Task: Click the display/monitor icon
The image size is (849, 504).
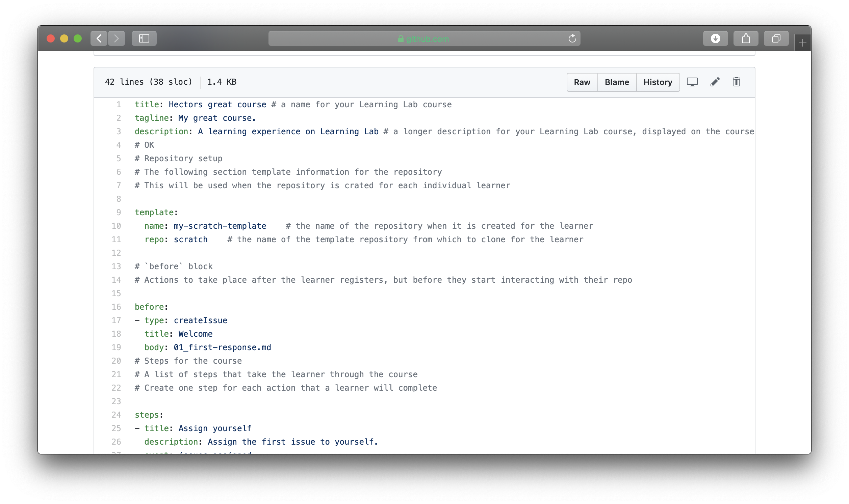Action: click(x=692, y=82)
